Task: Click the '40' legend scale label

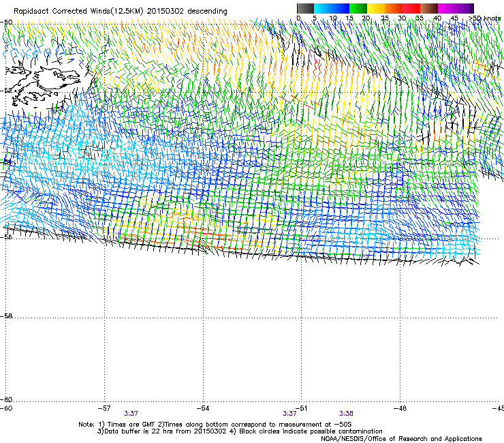Action: click(x=437, y=18)
